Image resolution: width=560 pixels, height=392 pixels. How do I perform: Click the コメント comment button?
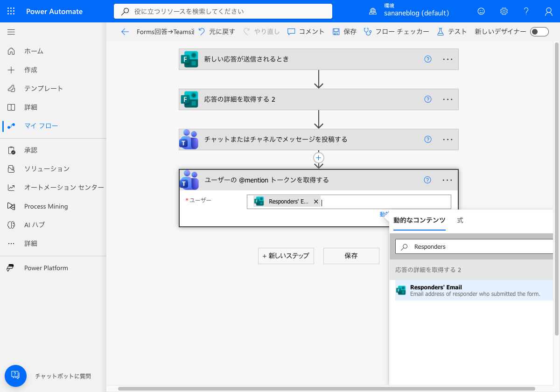(306, 32)
